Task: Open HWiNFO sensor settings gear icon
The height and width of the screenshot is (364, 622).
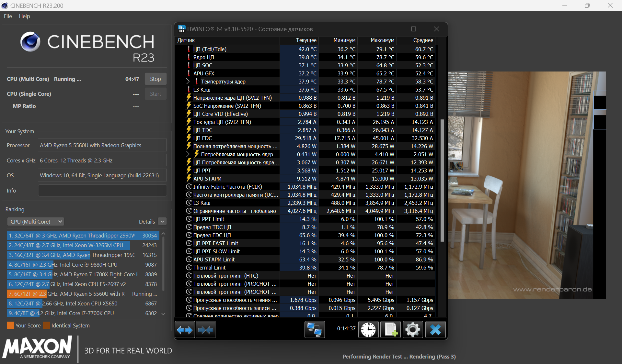Action: click(x=412, y=330)
